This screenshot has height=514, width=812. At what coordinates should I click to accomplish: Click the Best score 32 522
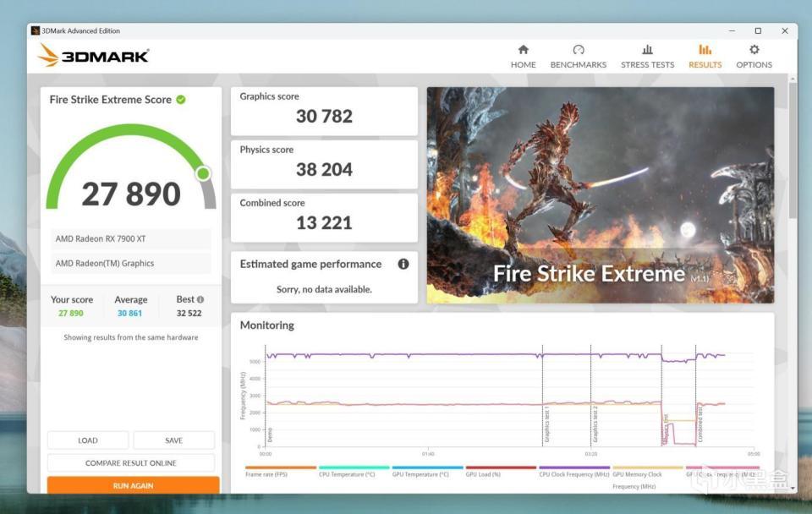(x=189, y=313)
